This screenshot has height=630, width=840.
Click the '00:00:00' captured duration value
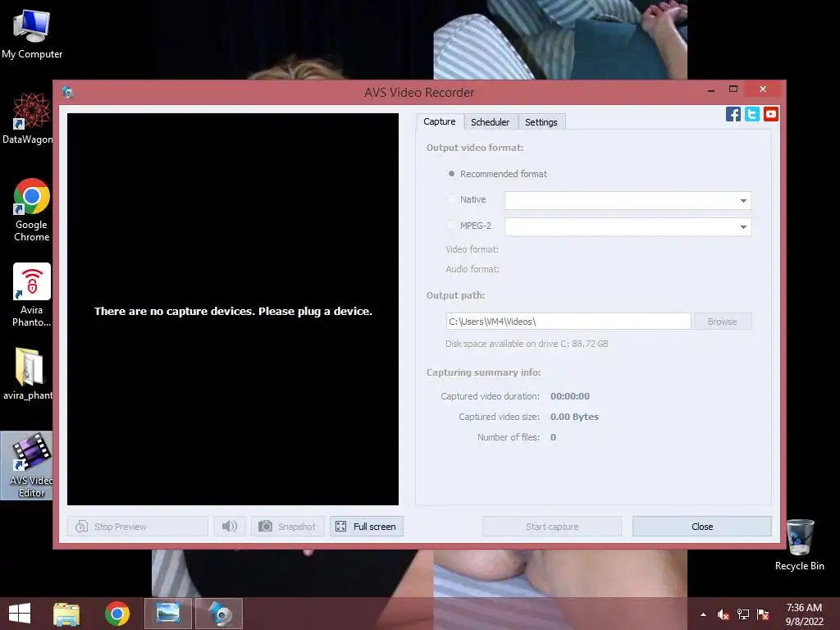(x=570, y=396)
